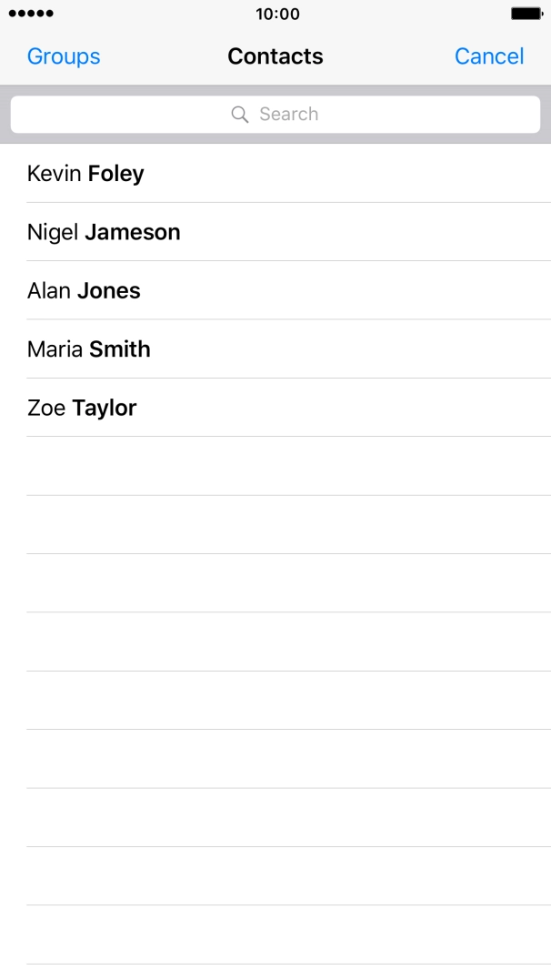The height and width of the screenshot is (980, 551).
Task: Tap the bold surname Smith
Action: [x=120, y=349]
